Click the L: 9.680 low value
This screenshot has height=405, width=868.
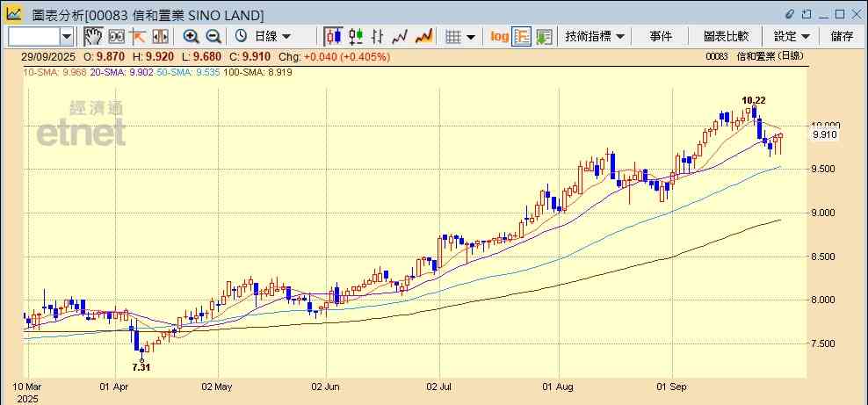(x=201, y=56)
